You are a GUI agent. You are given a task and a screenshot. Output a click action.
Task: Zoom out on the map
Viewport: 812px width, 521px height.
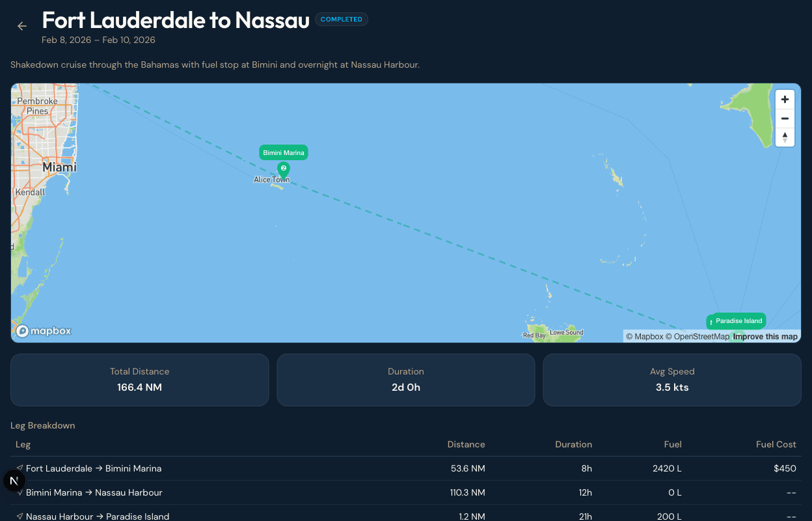click(785, 119)
